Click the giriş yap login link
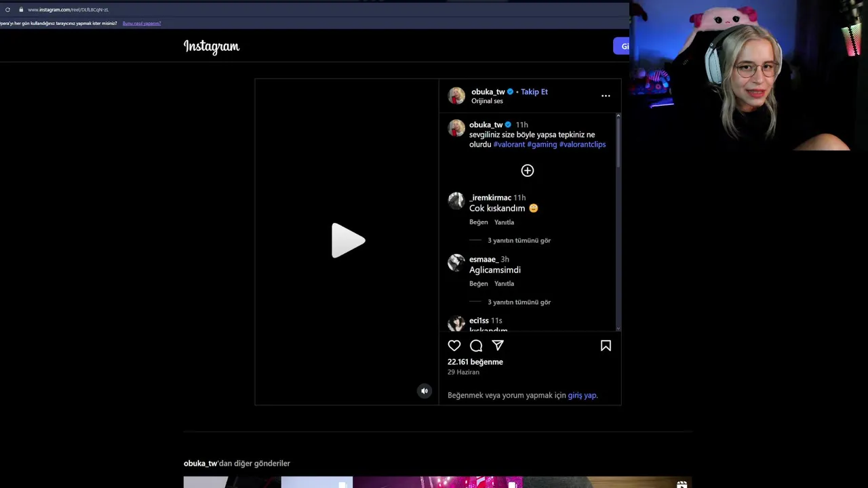The width and height of the screenshot is (868, 488). coord(583,395)
